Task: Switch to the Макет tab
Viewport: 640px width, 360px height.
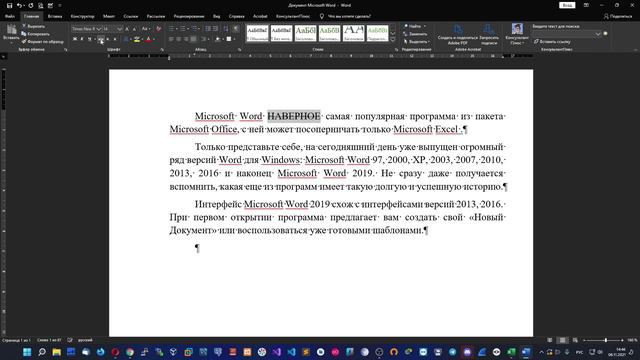Action: click(109, 16)
